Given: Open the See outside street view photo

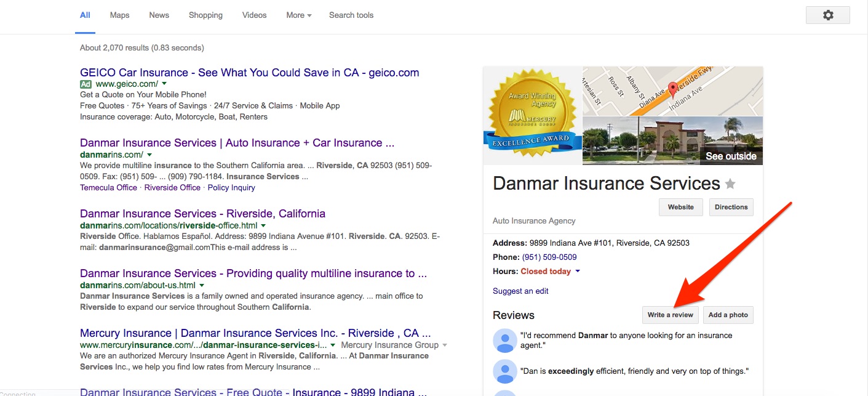Looking at the screenshot, I should pyautogui.click(x=672, y=141).
